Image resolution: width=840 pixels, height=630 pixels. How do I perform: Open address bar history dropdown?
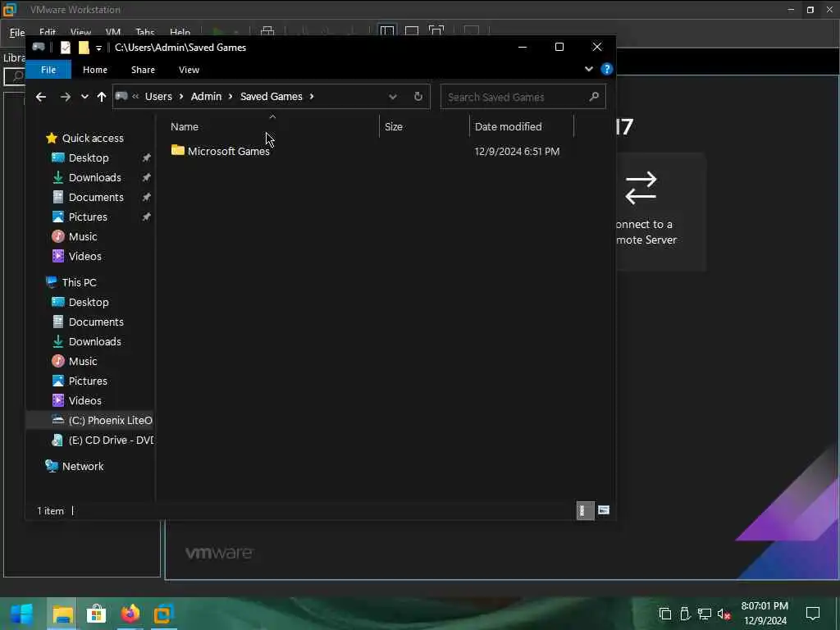tap(393, 97)
